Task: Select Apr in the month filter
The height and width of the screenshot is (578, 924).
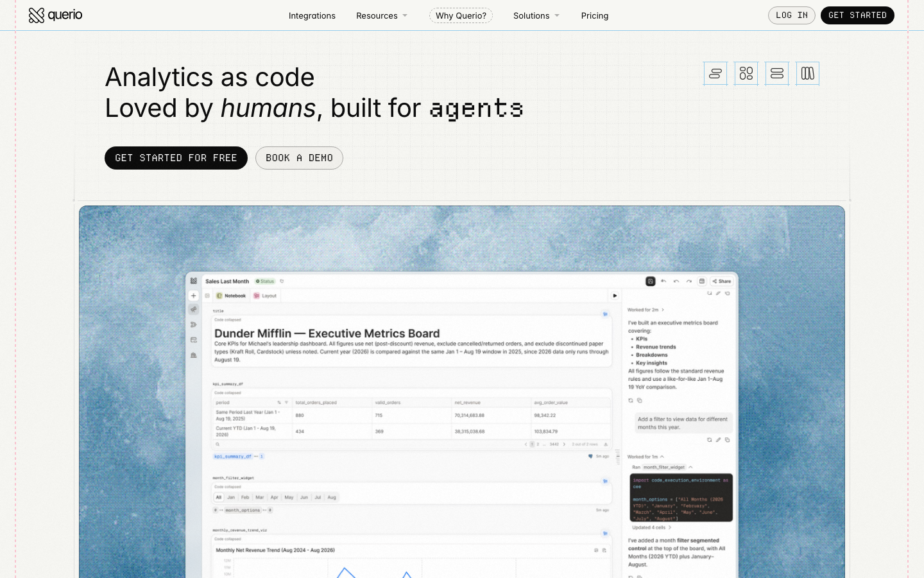Action: pyautogui.click(x=274, y=497)
